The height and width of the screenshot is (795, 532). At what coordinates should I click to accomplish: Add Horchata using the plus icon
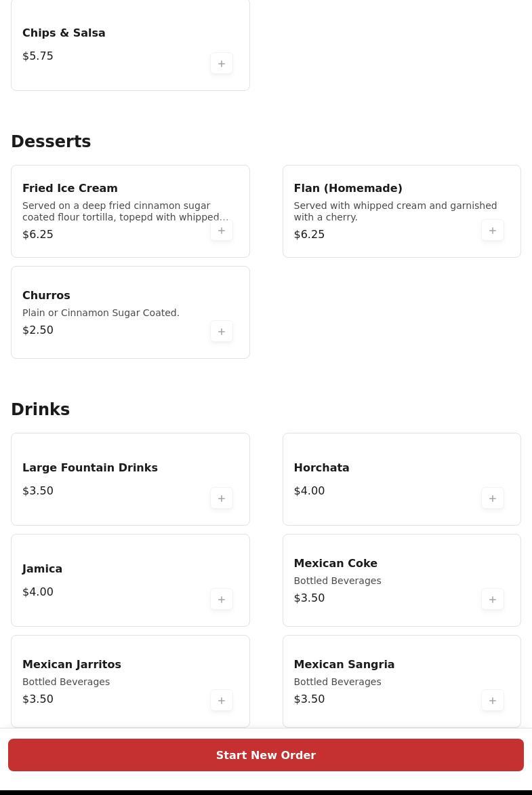[x=493, y=498]
